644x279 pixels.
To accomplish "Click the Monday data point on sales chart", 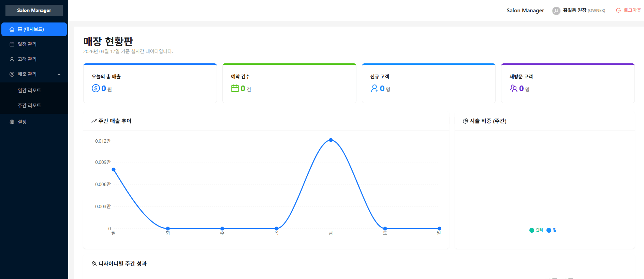I will (114, 170).
